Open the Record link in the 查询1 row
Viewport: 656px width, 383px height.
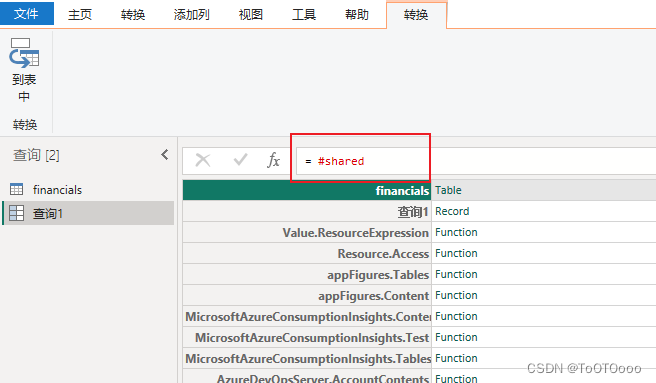pyautogui.click(x=452, y=211)
